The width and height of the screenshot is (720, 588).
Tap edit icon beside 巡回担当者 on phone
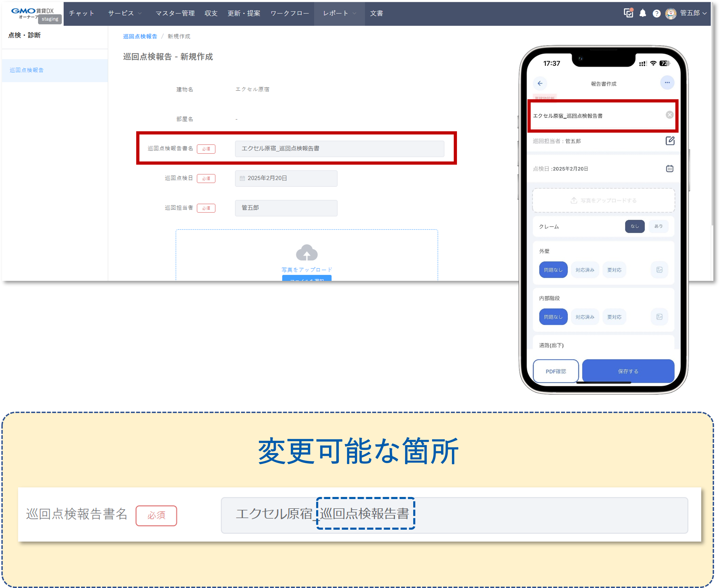click(x=670, y=141)
